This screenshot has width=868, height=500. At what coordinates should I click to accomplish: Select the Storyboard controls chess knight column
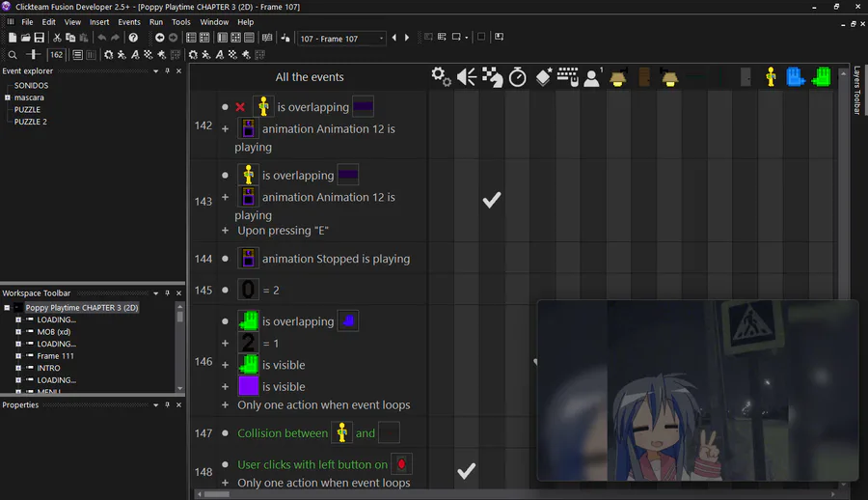[492, 77]
